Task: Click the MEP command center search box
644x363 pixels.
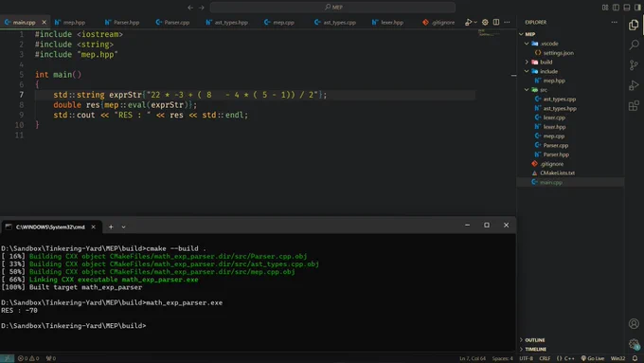Action: (x=332, y=7)
